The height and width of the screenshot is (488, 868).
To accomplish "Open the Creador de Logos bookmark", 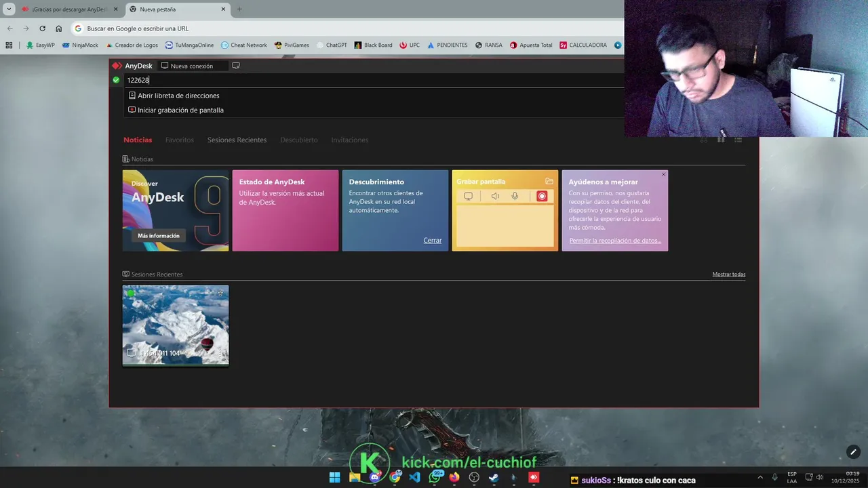I will (x=132, y=45).
